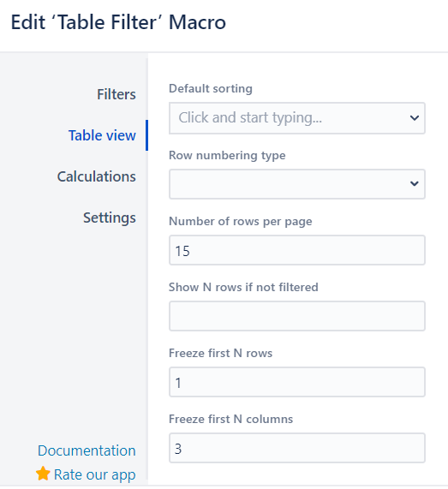Click the Edit 'Table Filter' Macro heading
The width and height of the screenshot is (448, 489).
pos(118,22)
